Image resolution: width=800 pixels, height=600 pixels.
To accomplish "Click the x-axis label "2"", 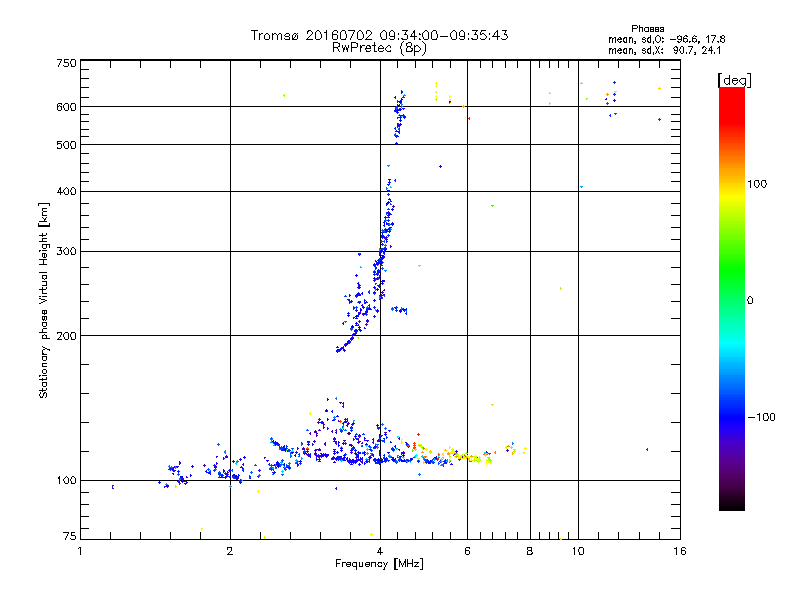I will tap(230, 551).
